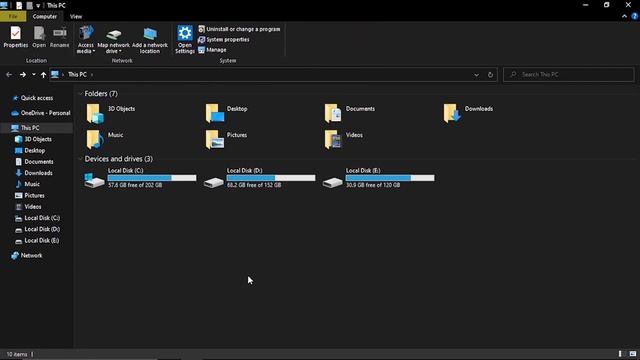Open the Map network drive dropdown
The width and height of the screenshot is (640, 360).
113,41
